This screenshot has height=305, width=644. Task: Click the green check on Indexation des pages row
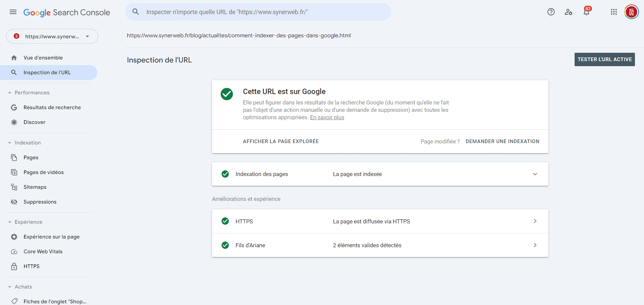[x=225, y=174]
